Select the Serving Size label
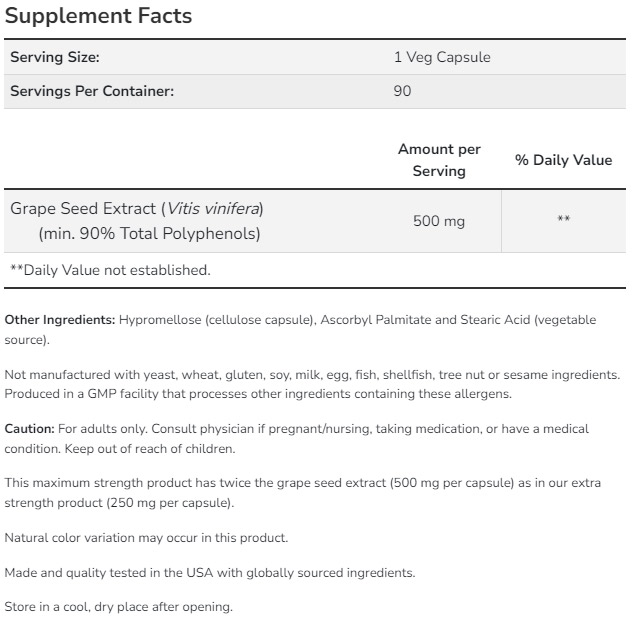The height and width of the screenshot is (618, 632). click(55, 57)
